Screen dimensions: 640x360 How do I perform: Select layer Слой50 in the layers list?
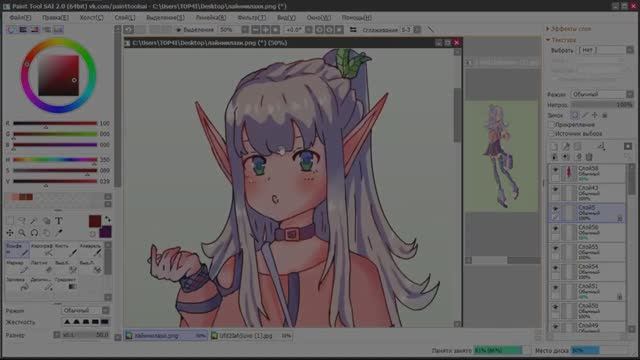[587, 311]
